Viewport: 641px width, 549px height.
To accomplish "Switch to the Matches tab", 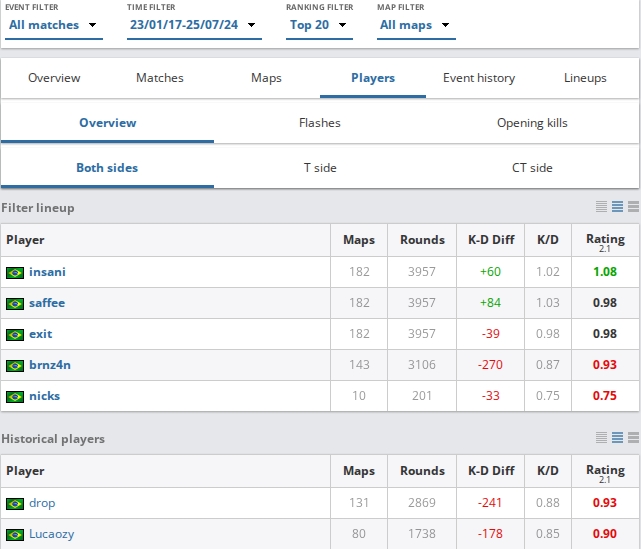I will [160, 78].
